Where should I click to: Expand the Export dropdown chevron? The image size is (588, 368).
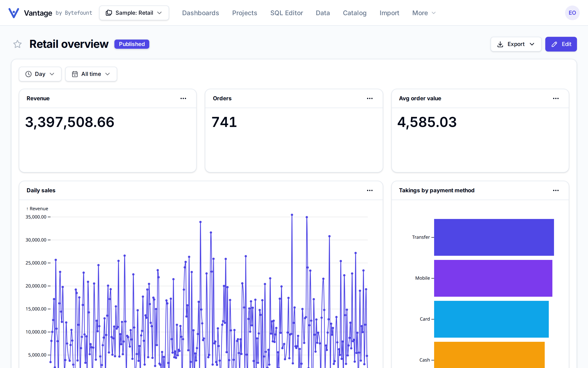click(532, 44)
